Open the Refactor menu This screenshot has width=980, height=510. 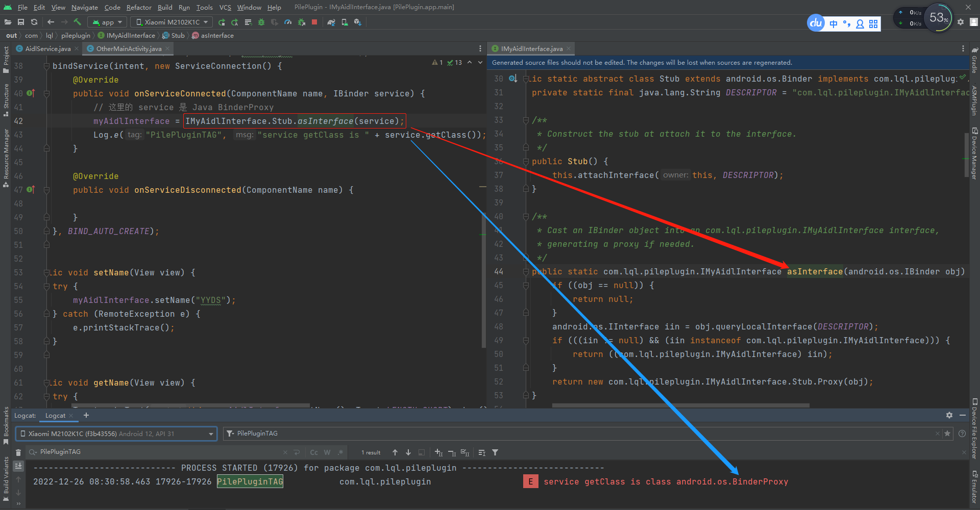(x=139, y=7)
